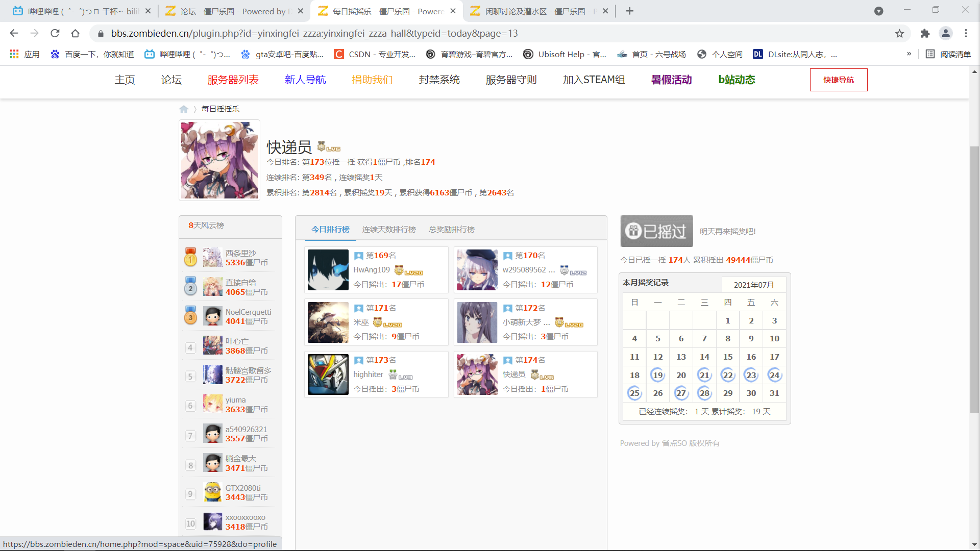Open highhiter's avatar thumbnail
Screen dimensions: 980x551
(x=328, y=374)
